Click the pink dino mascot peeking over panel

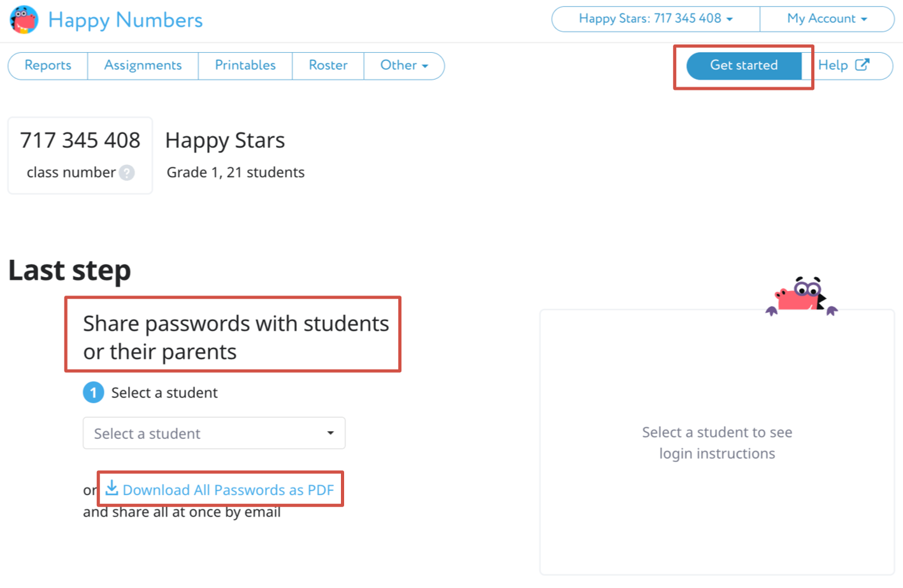pyautogui.click(x=801, y=297)
